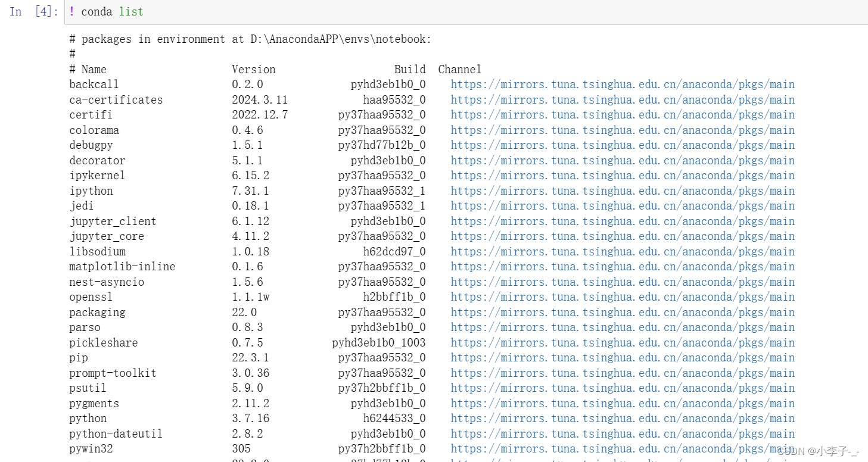Click the package name jupyter_client

113,221
